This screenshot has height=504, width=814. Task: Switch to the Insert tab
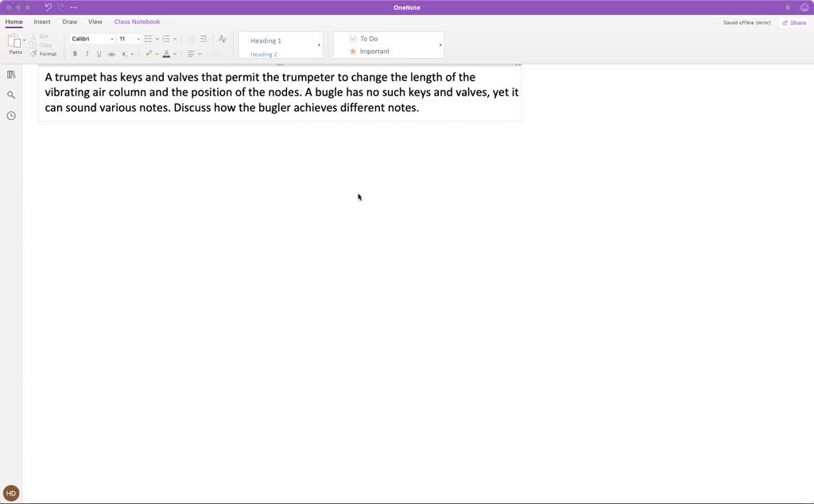point(42,22)
